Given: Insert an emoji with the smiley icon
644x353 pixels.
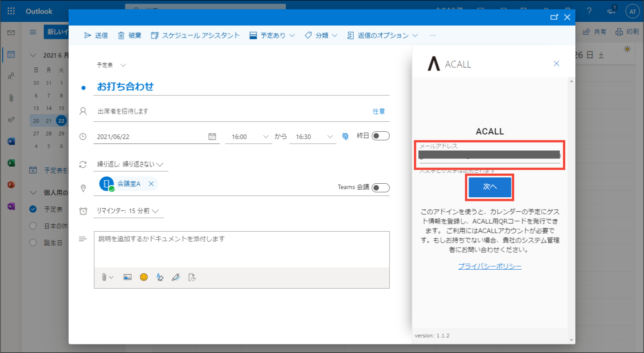Looking at the screenshot, I should (144, 277).
